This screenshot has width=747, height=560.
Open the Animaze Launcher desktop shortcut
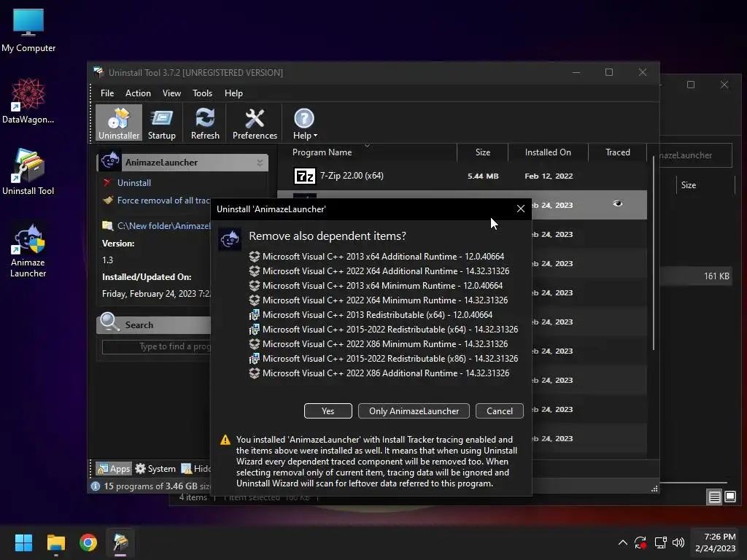point(28,251)
